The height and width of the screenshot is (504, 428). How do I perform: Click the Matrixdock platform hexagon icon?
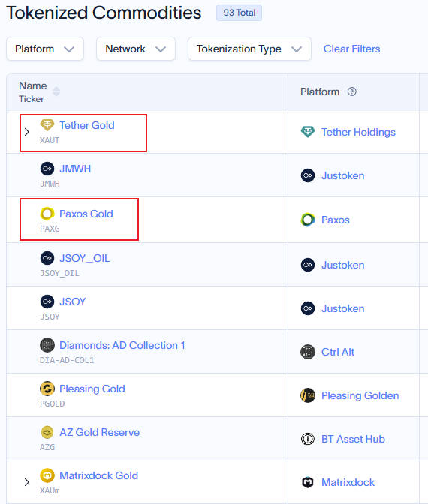point(308,482)
